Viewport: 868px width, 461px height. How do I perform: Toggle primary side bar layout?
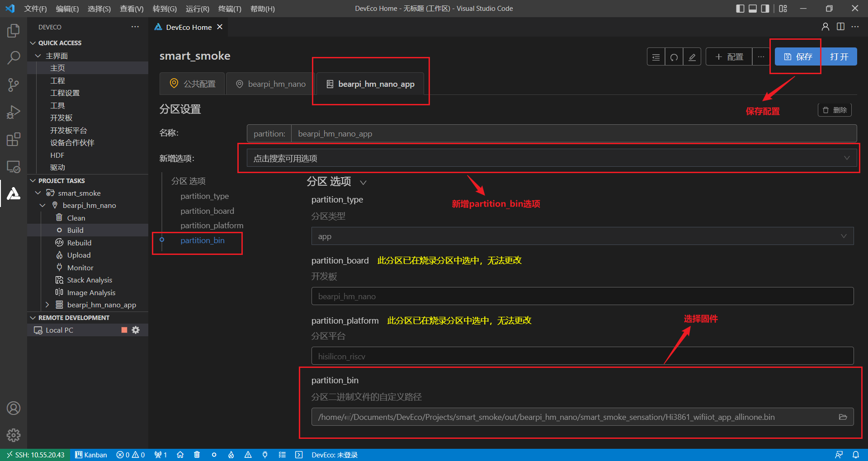[x=740, y=9]
